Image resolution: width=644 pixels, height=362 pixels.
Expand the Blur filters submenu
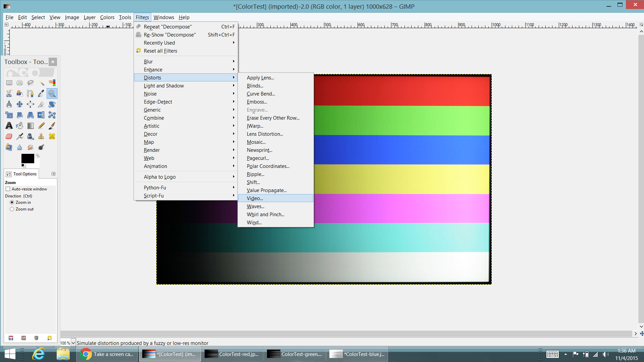click(x=186, y=61)
